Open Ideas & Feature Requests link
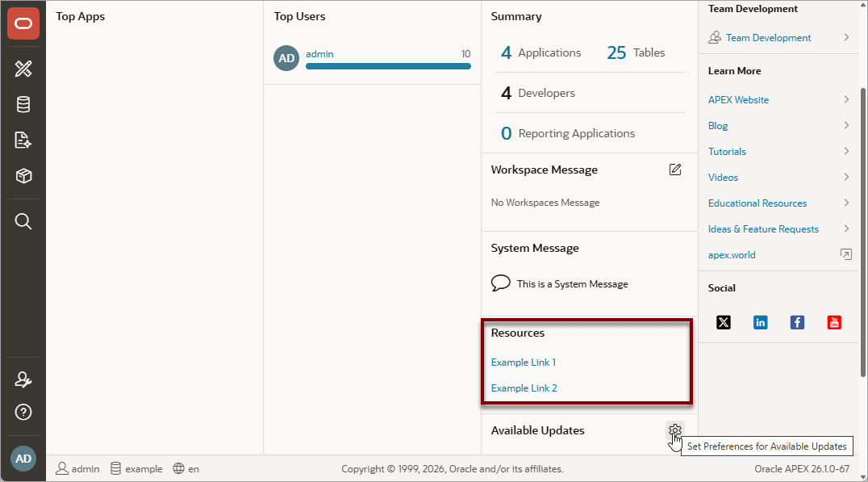Screen dimensions: 868x482 [x=763, y=228]
